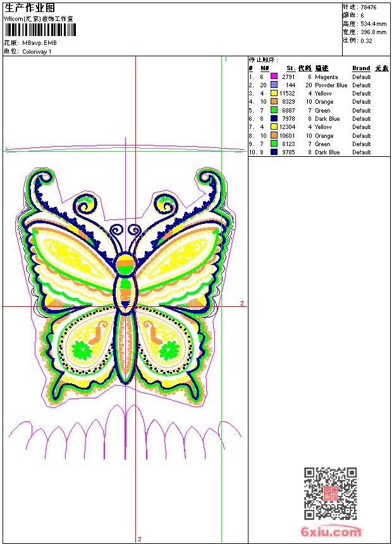Click the Yellow swatch beside 11532 stitches

tap(274, 93)
